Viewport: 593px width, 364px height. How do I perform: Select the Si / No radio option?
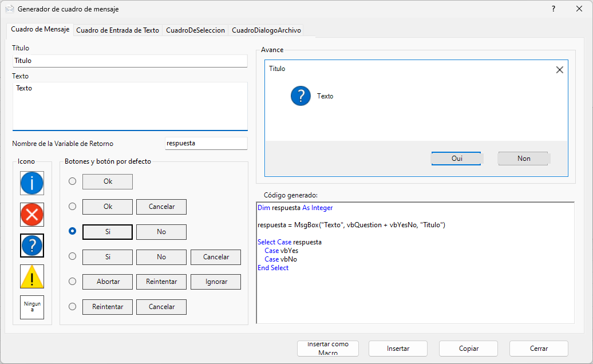pyautogui.click(x=72, y=231)
